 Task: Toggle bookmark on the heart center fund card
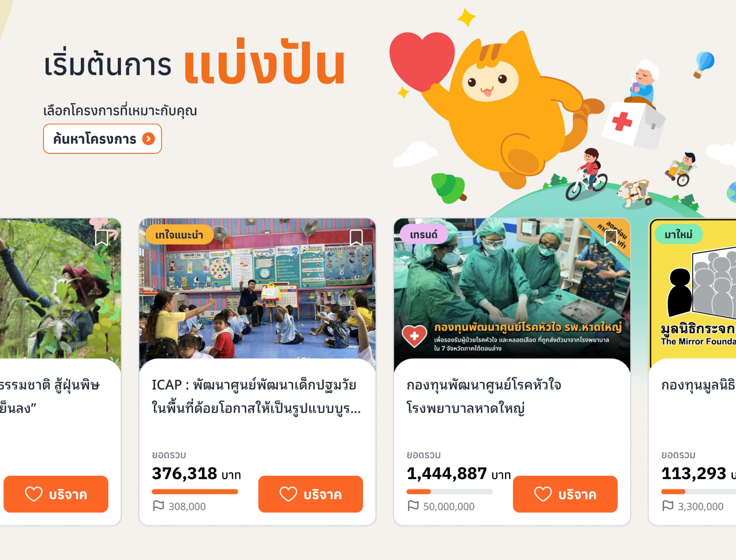tap(611, 237)
